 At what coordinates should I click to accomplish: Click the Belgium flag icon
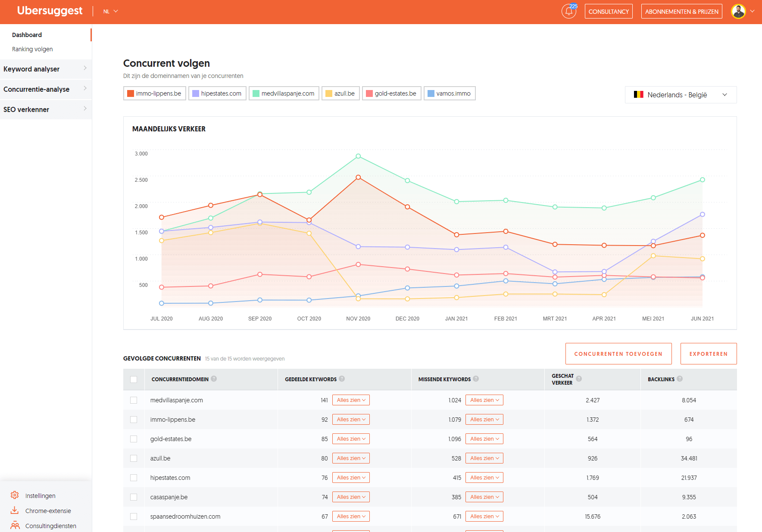[638, 94]
